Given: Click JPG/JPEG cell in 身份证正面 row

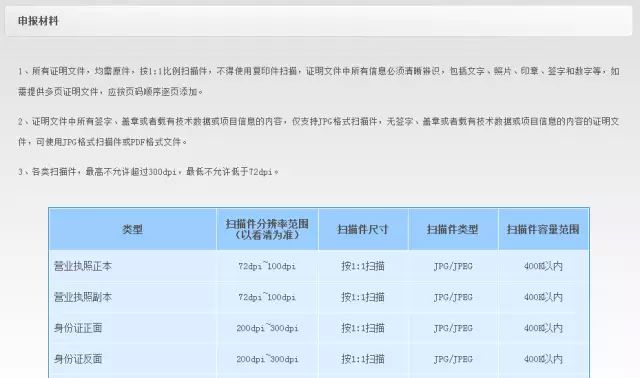Looking at the screenshot, I should [x=453, y=328].
